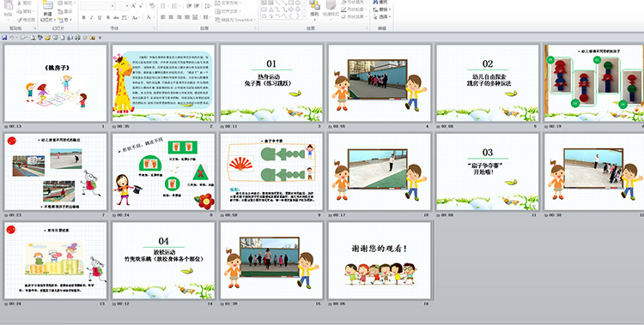Toggle Align Text Right
Image resolution: width=644 pixels, height=325 pixels.
click(179, 17)
